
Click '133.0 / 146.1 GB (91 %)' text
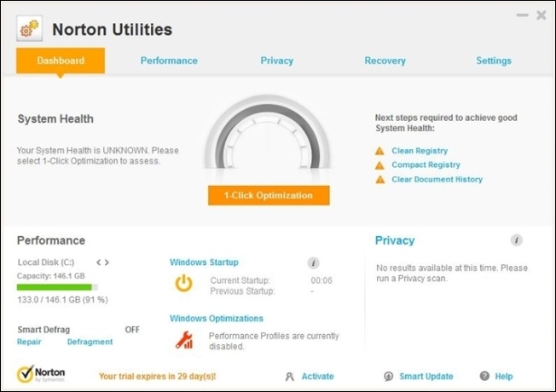(x=62, y=300)
